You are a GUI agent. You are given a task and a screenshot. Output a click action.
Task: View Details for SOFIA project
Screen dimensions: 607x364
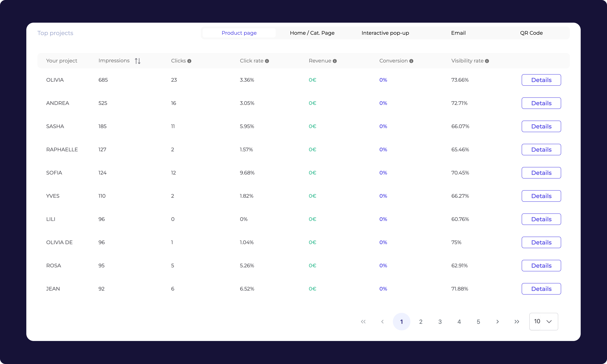click(x=541, y=173)
